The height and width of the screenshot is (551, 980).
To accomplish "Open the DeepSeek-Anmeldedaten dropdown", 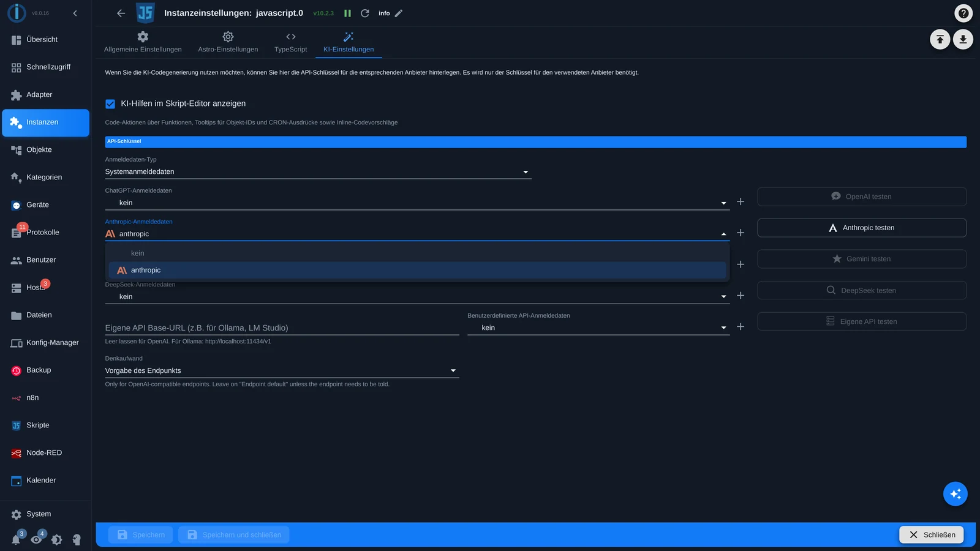I will pyautogui.click(x=417, y=296).
